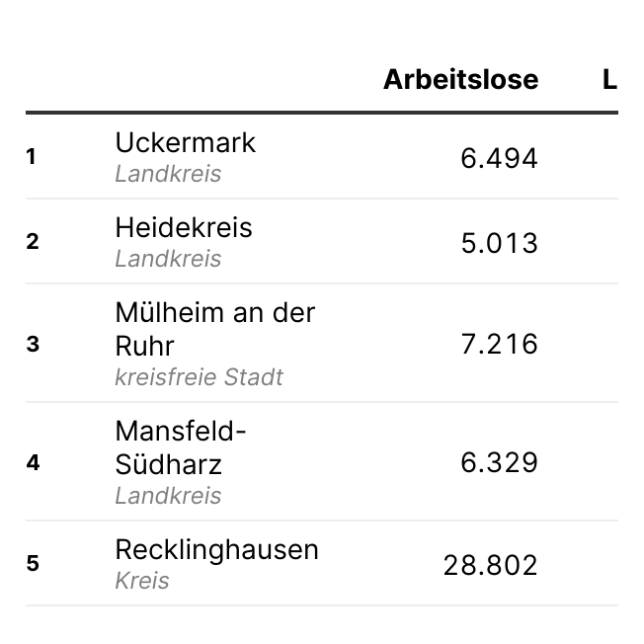Select rank number 2 beside Heidekreis
The height and width of the screenshot is (644, 644).
33,242
